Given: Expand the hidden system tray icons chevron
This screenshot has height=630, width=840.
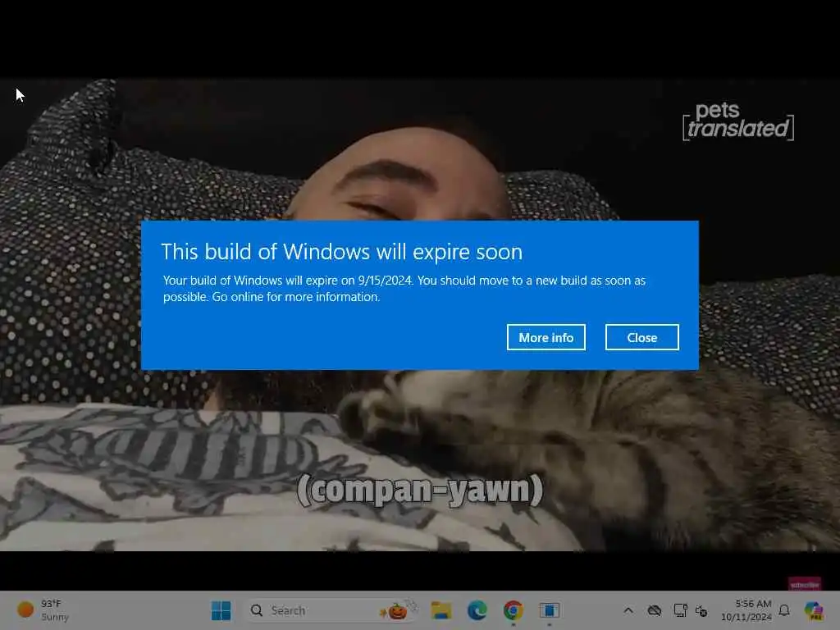Looking at the screenshot, I should click(628, 610).
